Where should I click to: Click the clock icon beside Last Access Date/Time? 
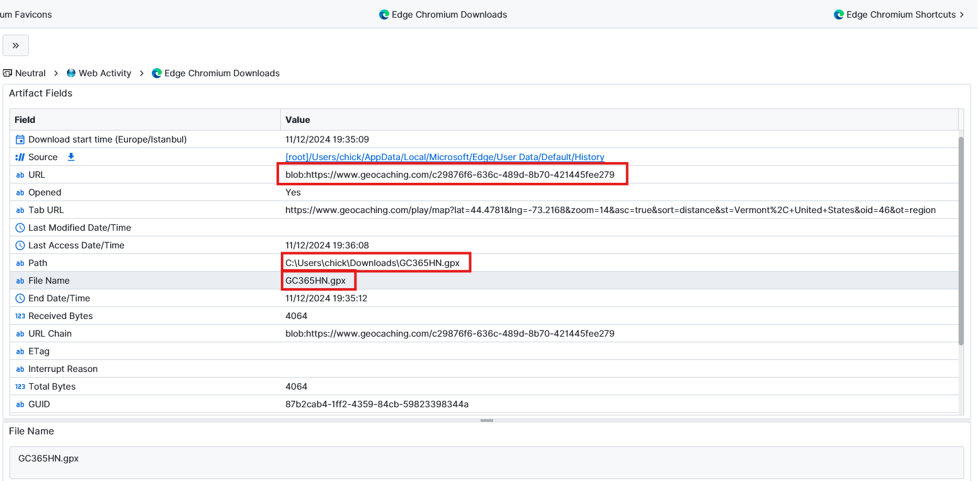click(20, 245)
